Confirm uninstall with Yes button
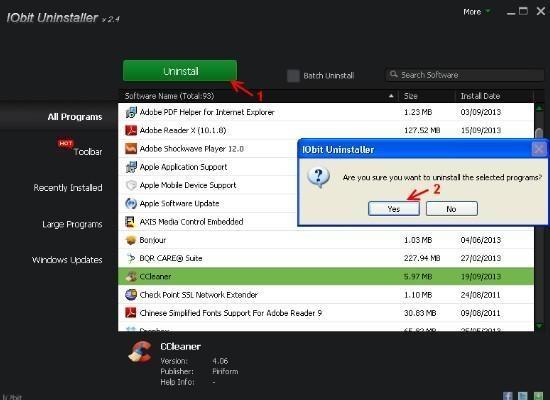Image resolution: width=550 pixels, height=400 pixels. [x=394, y=209]
